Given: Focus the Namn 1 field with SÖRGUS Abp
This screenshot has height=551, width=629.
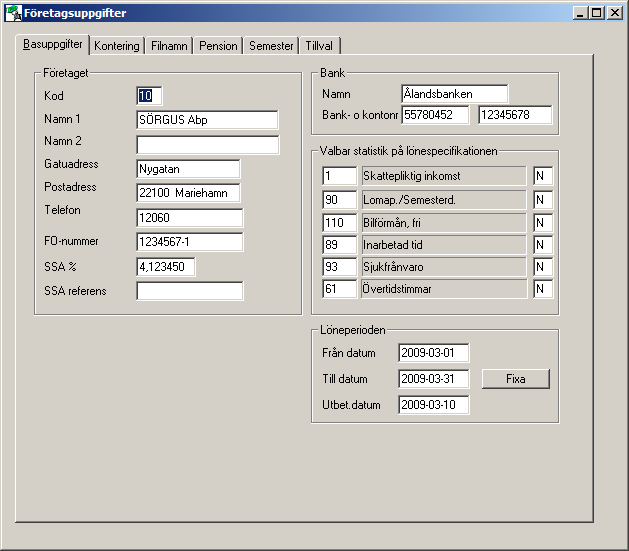Looking at the screenshot, I should [x=207, y=120].
